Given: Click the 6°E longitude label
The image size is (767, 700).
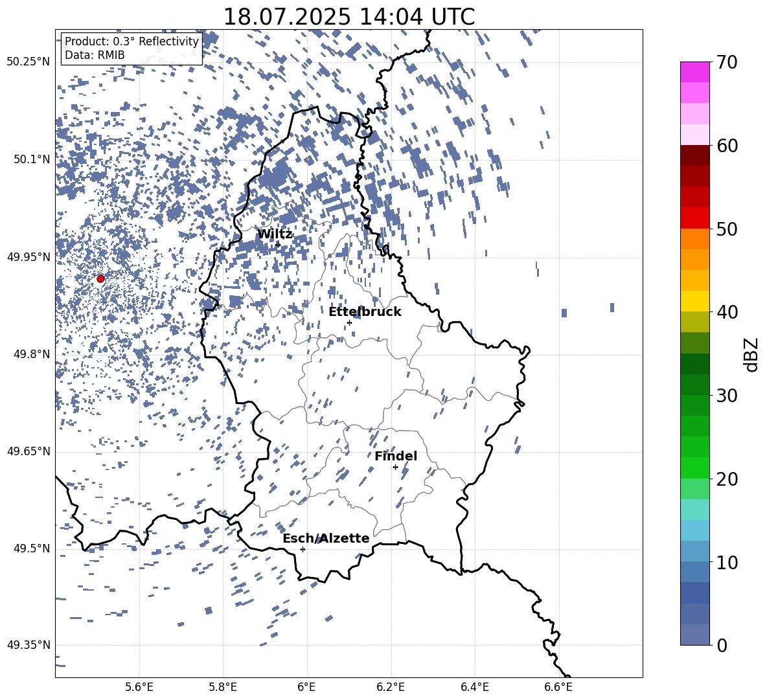Looking at the screenshot, I should pyautogui.click(x=306, y=687).
